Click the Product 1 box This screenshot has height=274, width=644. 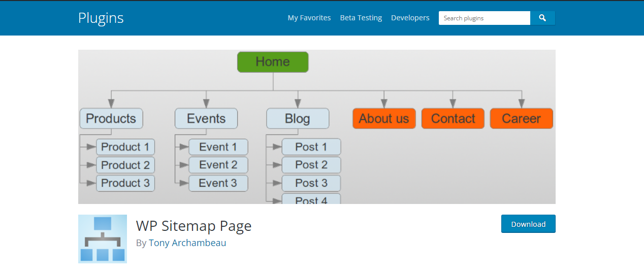[125, 147]
